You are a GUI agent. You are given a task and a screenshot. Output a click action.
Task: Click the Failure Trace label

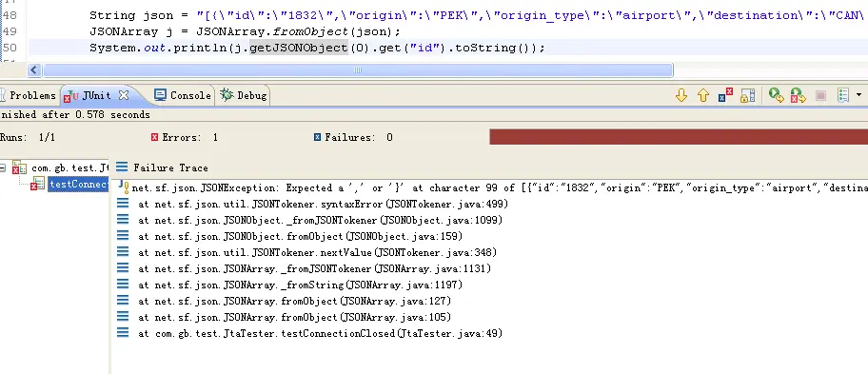(x=170, y=167)
